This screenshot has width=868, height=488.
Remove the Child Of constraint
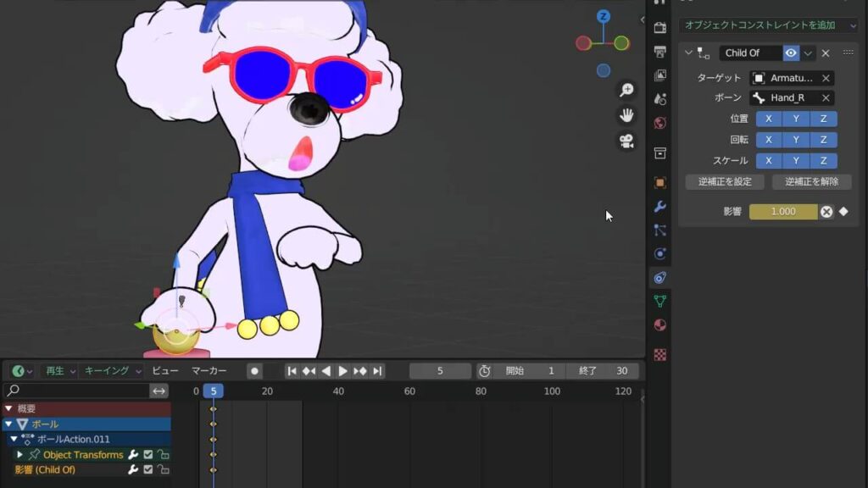[826, 53]
